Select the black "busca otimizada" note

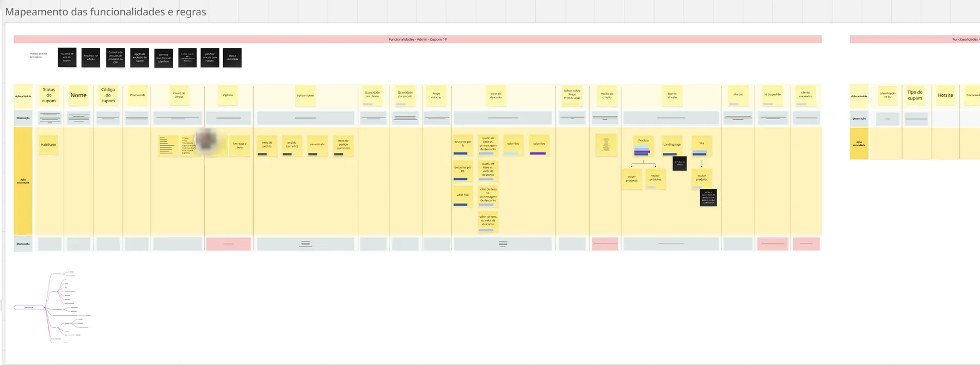[232, 58]
